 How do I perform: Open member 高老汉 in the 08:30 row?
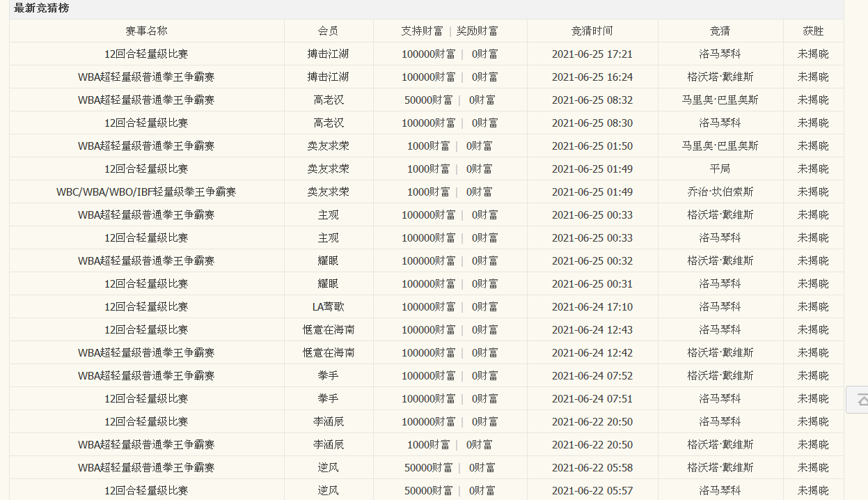[329, 123]
